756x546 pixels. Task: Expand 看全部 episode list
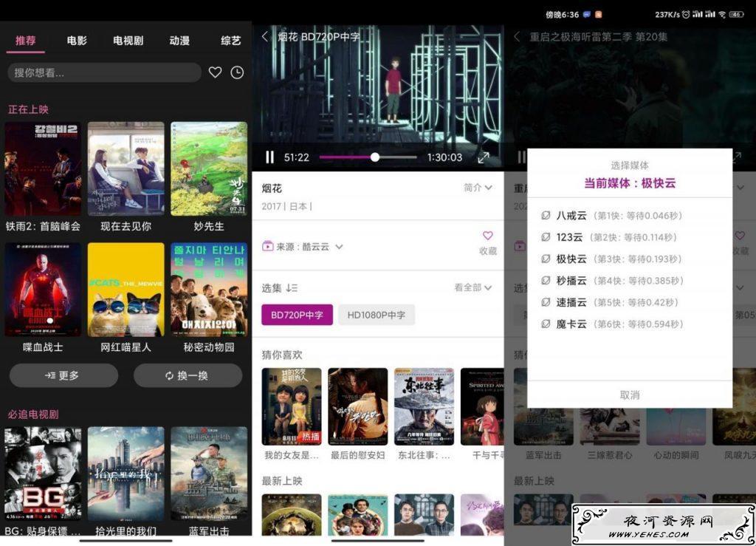point(473,287)
